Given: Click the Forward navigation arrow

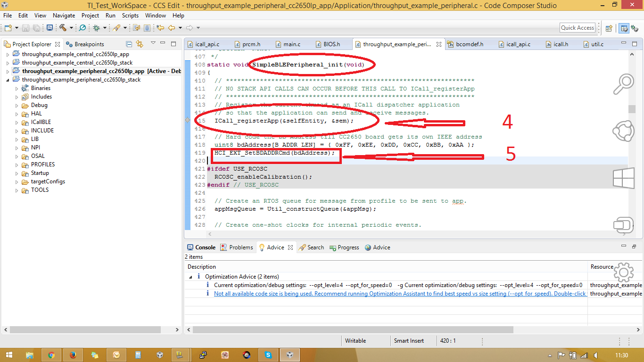Looking at the screenshot, I should [190, 28].
